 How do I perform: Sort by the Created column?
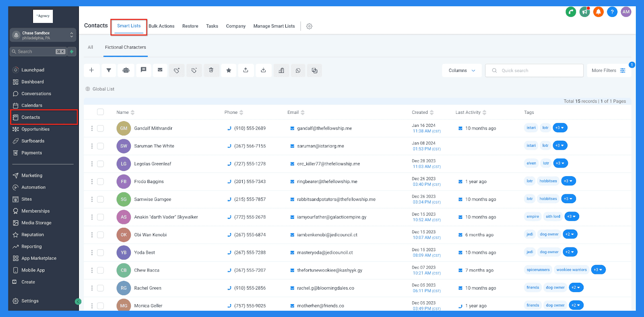tap(423, 112)
